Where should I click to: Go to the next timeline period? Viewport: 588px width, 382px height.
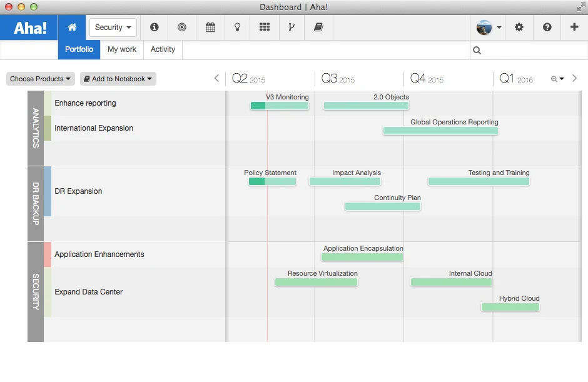tap(574, 78)
